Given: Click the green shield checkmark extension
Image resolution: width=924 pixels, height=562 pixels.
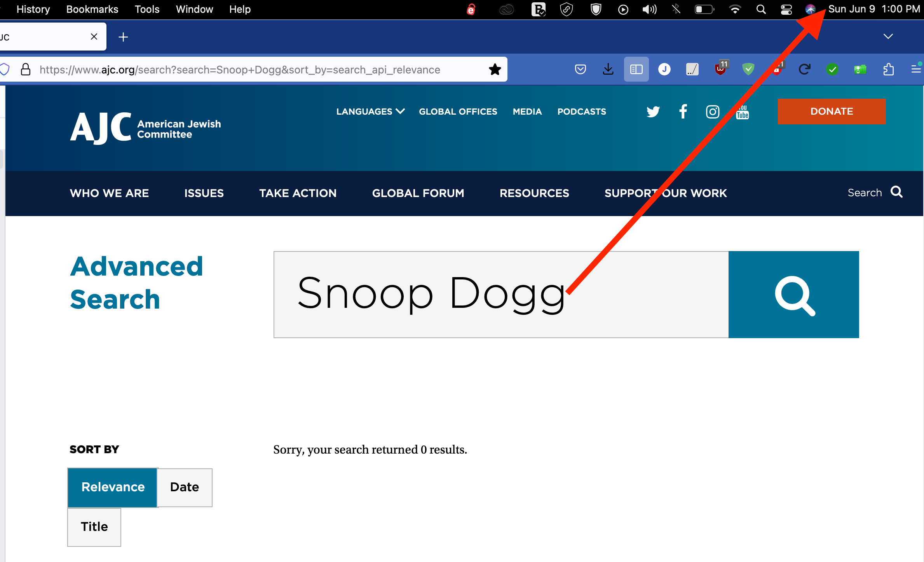Looking at the screenshot, I should point(748,70).
